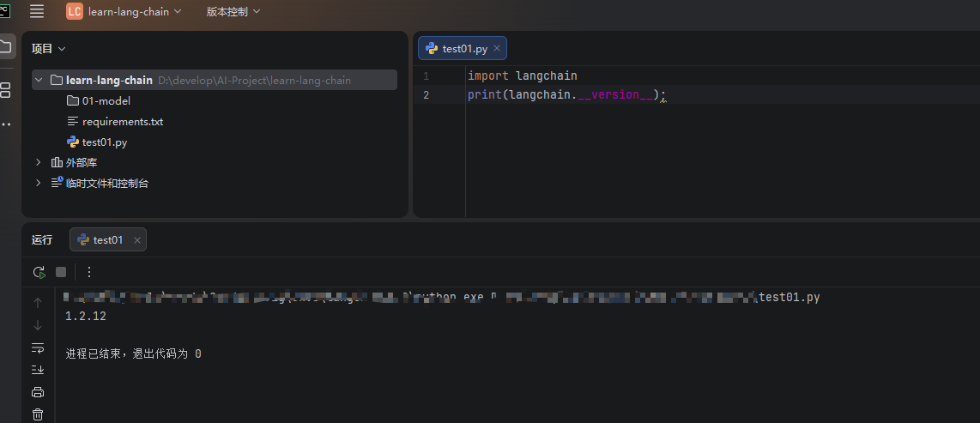Close the test01.py editor tab
The height and width of the screenshot is (423, 980).
497,48
